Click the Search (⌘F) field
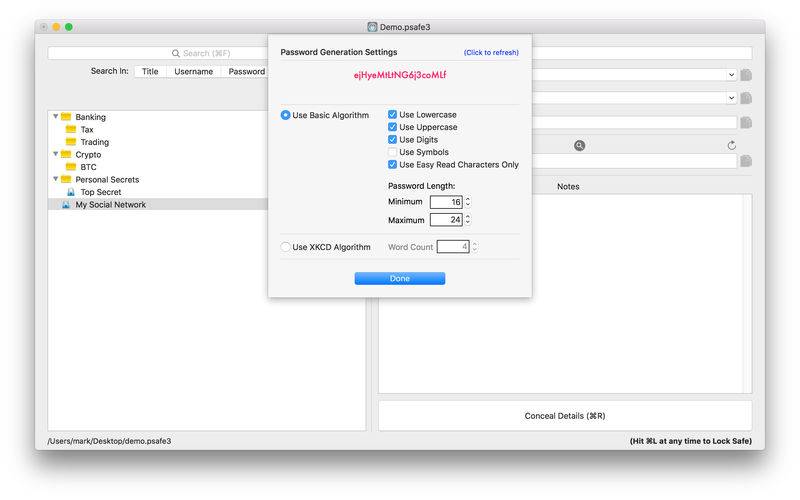Image resolution: width=800 pixels, height=500 pixels. click(x=158, y=53)
